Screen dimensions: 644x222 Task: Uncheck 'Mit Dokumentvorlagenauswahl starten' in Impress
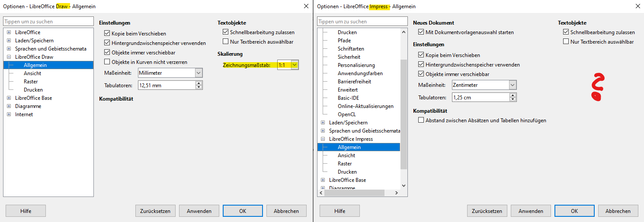click(421, 32)
